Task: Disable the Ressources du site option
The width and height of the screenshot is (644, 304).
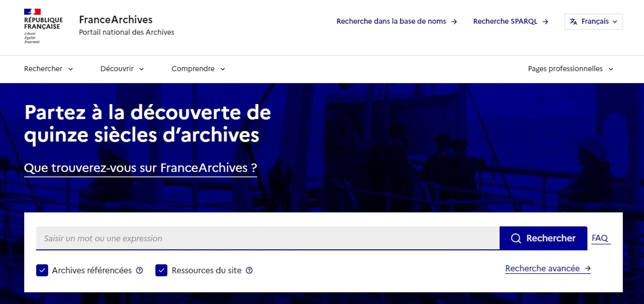Action: click(x=162, y=270)
